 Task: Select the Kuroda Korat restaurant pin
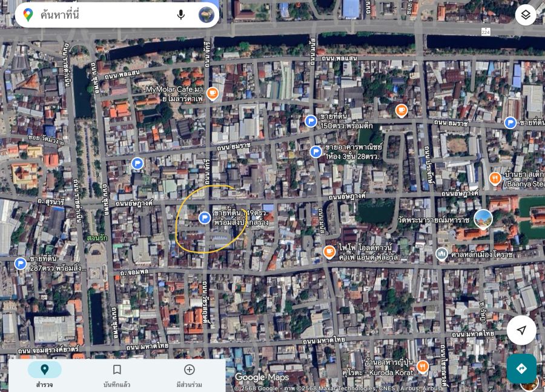(423, 367)
